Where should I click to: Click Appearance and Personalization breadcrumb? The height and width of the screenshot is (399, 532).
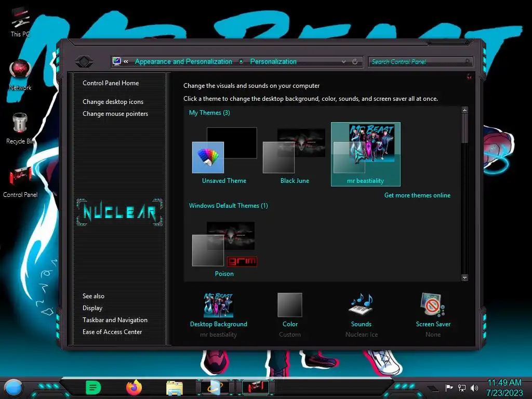(x=183, y=61)
